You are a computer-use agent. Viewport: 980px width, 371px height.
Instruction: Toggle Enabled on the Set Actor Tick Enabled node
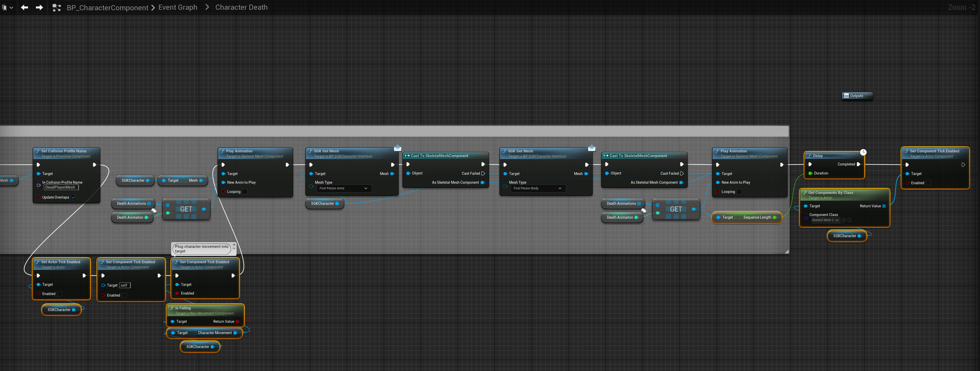coord(59,294)
